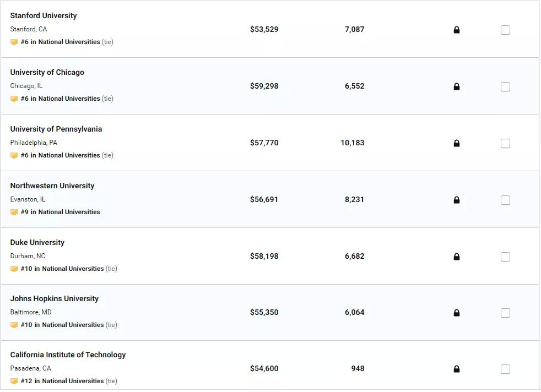
Task: Open the Stanford University page
Action: click(x=44, y=15)
